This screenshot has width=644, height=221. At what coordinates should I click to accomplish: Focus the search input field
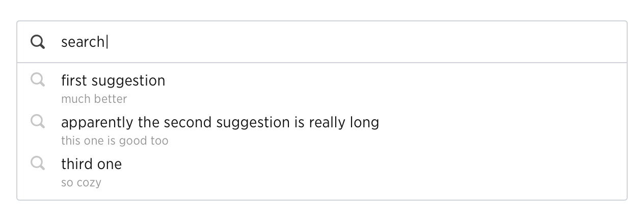point(322,42)
